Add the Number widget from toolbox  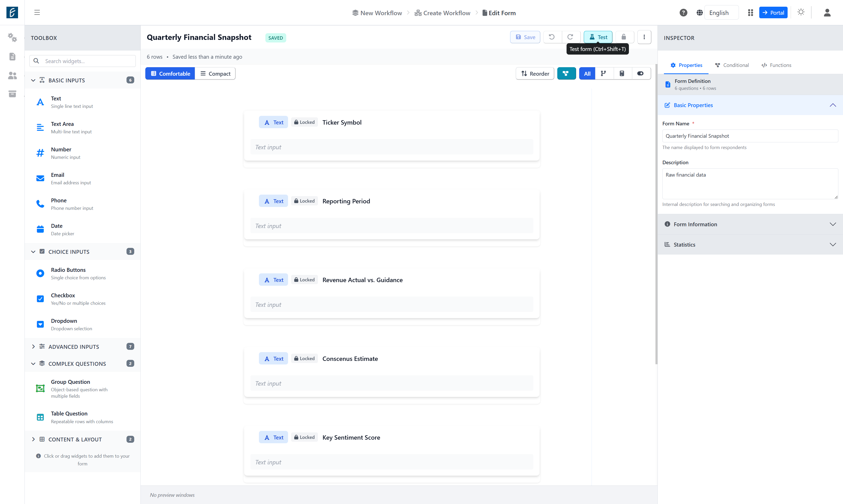coord(82,153)
